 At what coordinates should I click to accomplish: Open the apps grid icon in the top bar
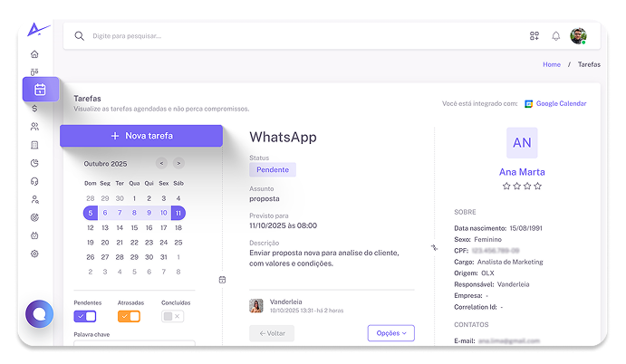tap(535, 36)
